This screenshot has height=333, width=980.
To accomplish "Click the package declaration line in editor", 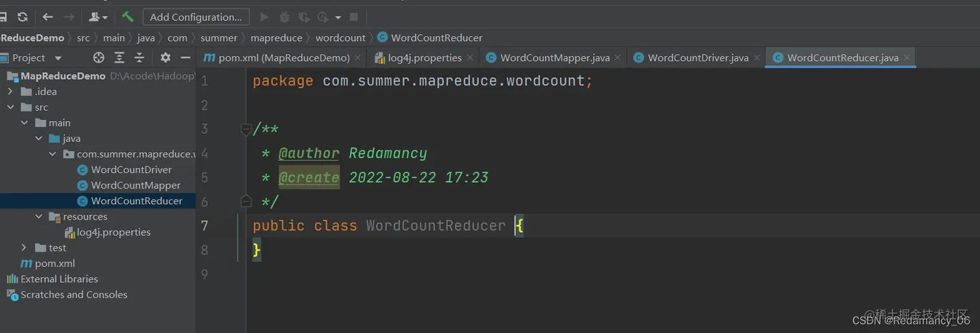I will [x=423, y=81].
